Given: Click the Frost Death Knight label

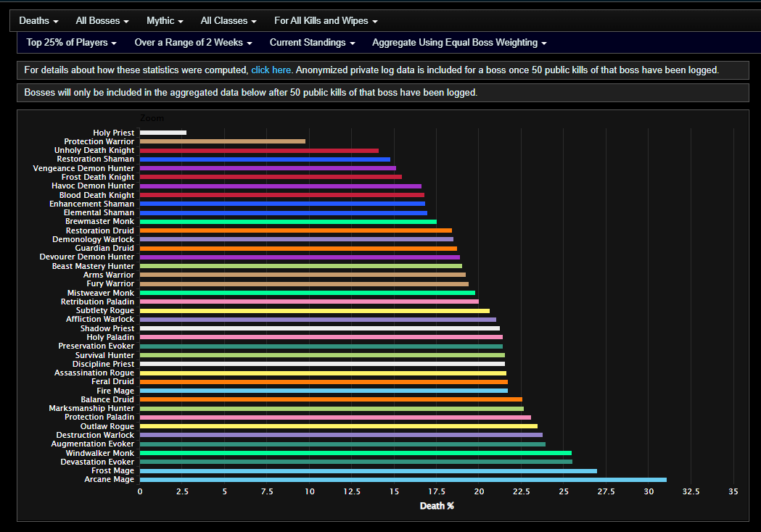Looking at the screenshot, I should point(97,177).
